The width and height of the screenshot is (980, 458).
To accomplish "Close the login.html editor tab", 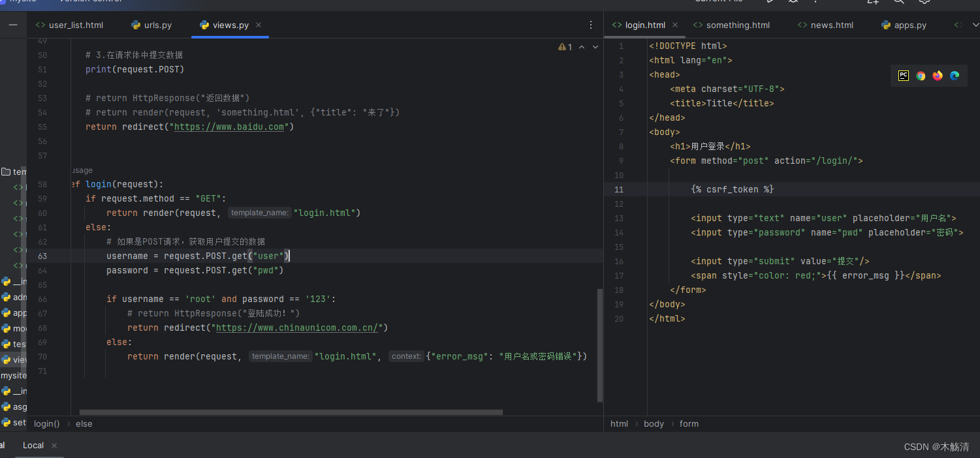I will 675,25.
